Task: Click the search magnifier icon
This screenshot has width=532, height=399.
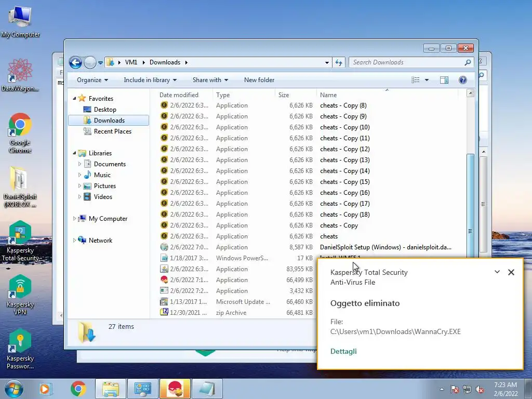Action: 468,62
